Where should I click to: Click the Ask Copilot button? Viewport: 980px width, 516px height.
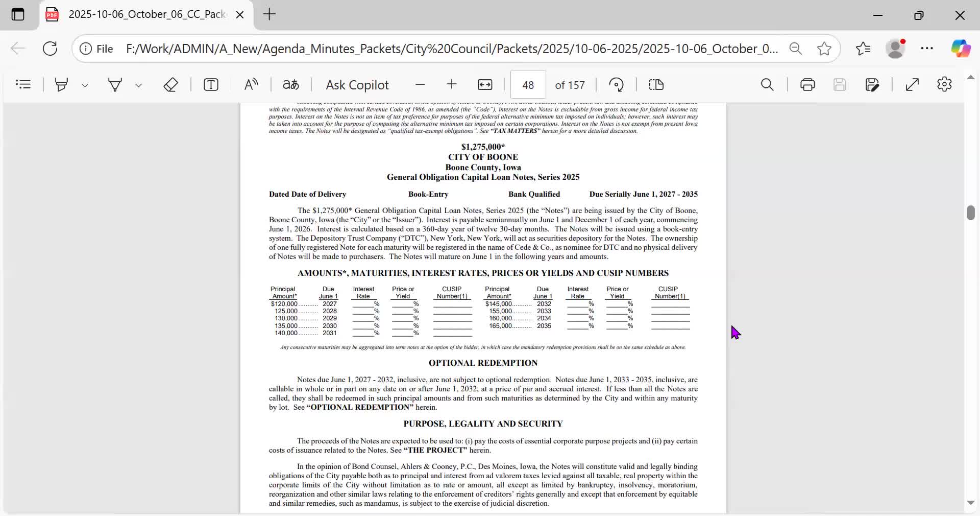(357, 85)
